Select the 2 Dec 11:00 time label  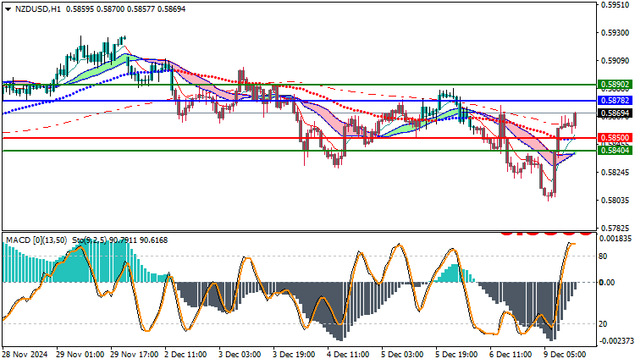coord(186,355)
